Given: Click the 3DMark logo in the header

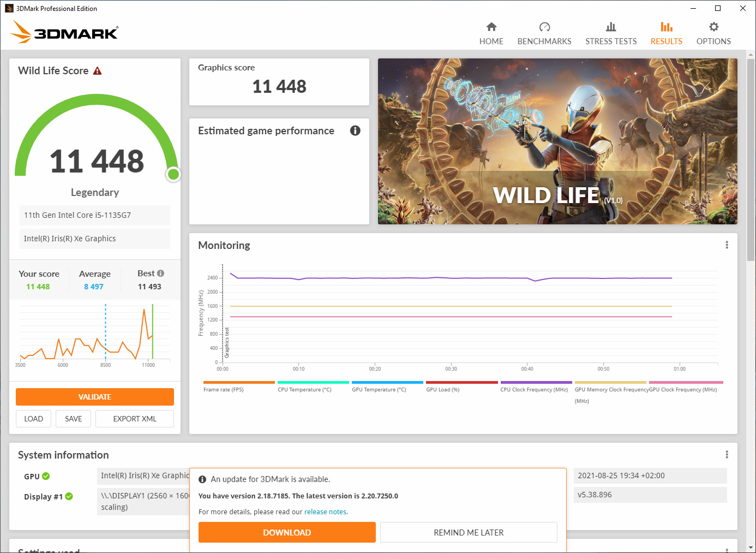Looking at the screenshot, I should click(64, 32).
